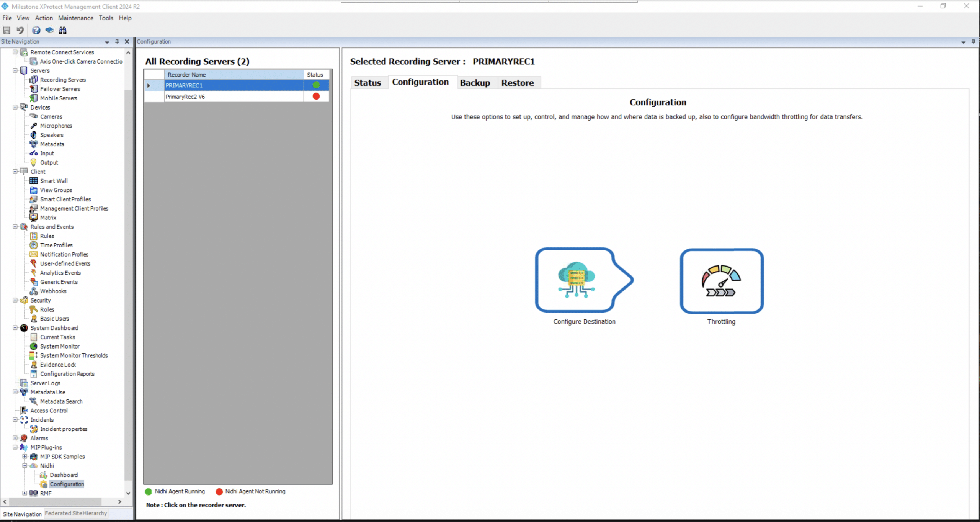
Task: Switch to the Backup tab
Action: click(x=475, y=82)
